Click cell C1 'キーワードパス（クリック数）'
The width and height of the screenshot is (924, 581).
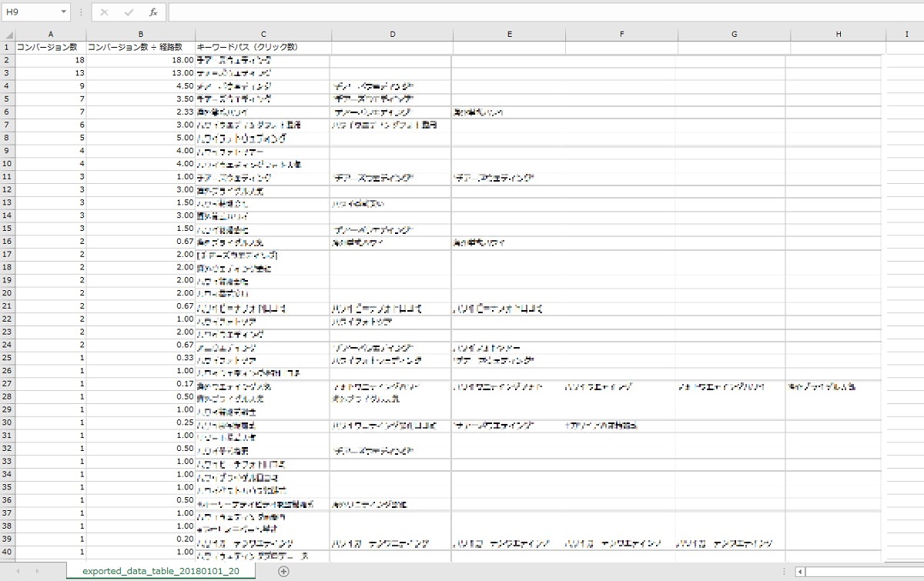(263, 47)
